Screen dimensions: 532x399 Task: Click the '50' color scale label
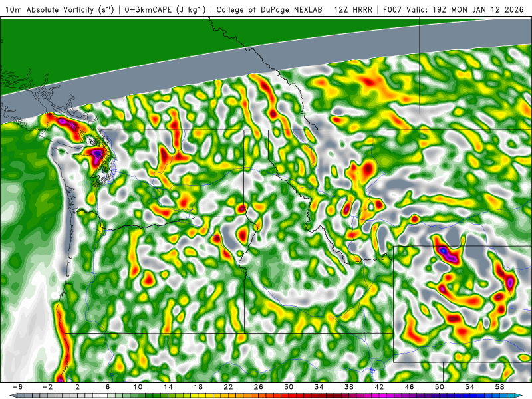click(440, 387)
